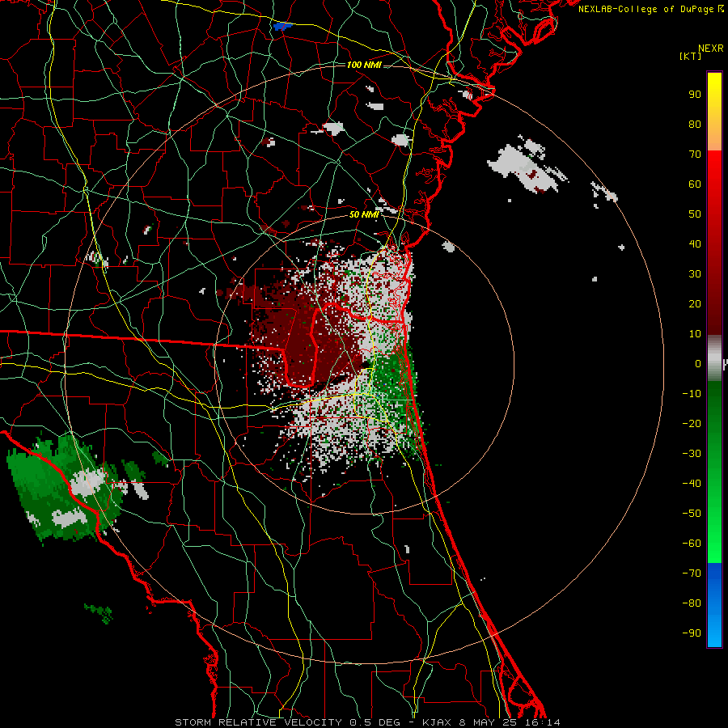The width and height of the screenshot is (728, 728).
Task: Click the 20 value on velocity scale
Action: click(x=695, y=304)
